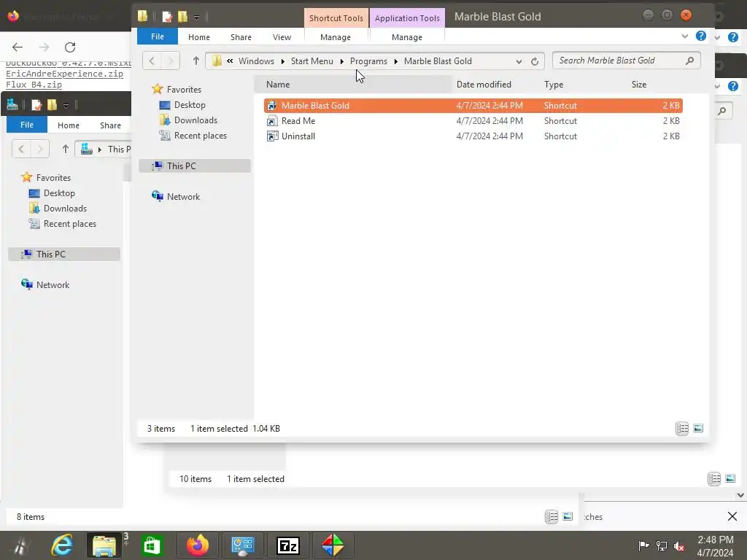This screenshot has height=560, width=747.
Task: Open Help in the Marble Blast Gold window
Action: point(701,36)
